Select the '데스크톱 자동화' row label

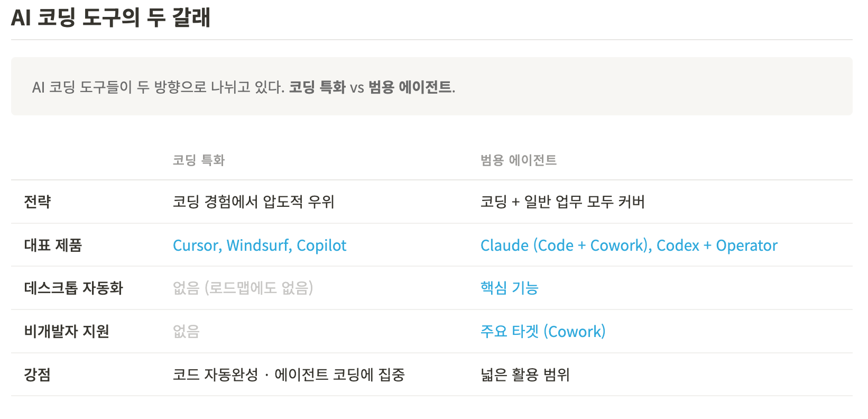point(73,288)
